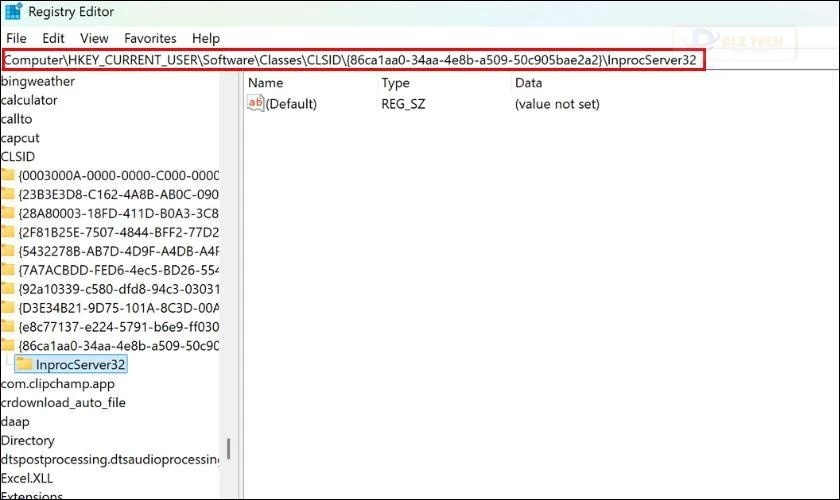Click folder icon of {e8c77137-e224-5791 key

coord(8,326)
